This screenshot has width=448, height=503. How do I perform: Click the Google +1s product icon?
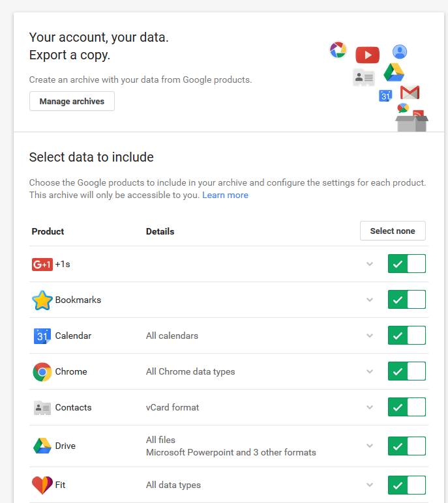[x=42, y=264]
